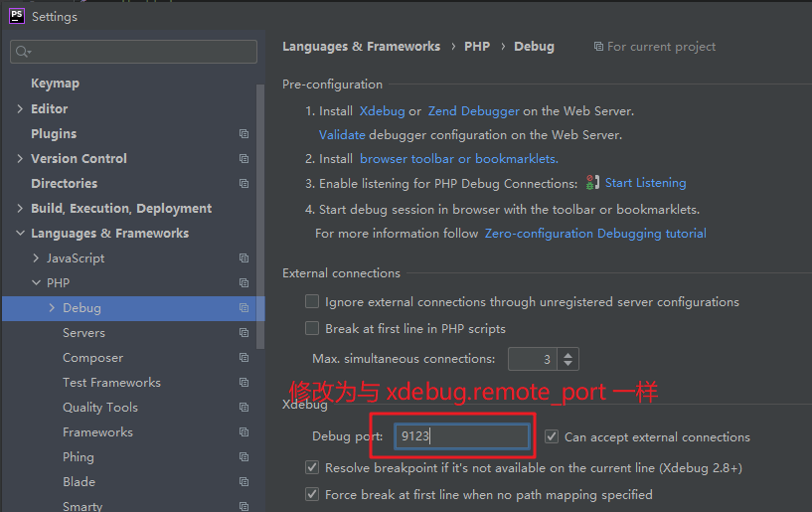The height and width of the screenshot is (512, 812).
Task: Select Keymap in the settings list
Action: coord(55,84)
